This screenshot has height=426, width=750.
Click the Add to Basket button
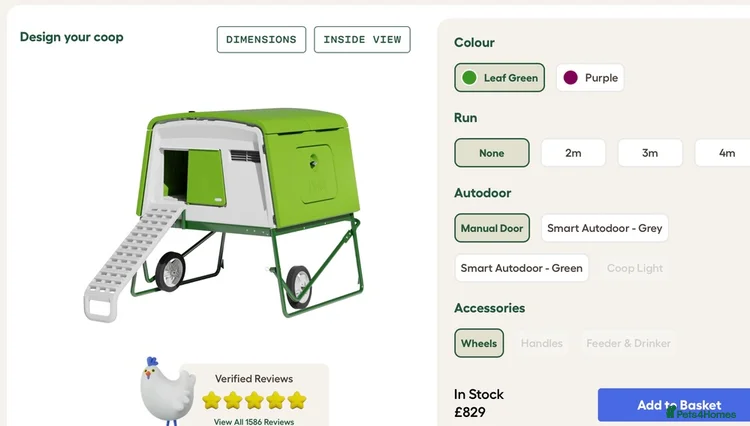[674, 405]
